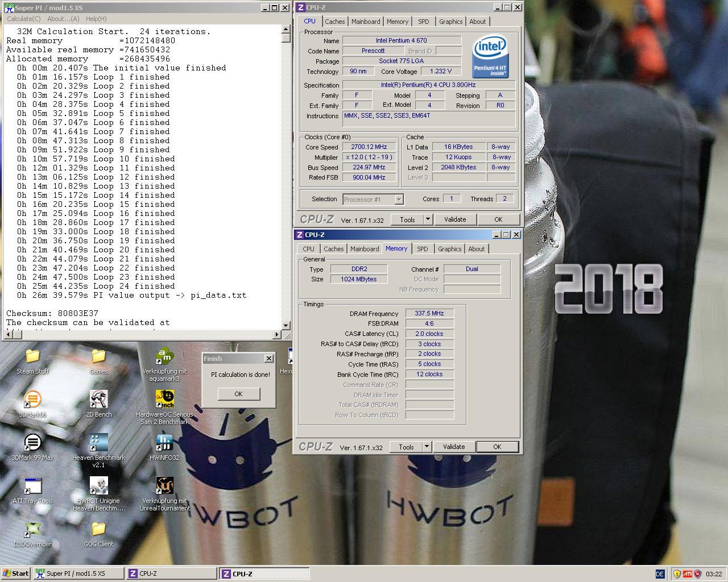Open the About...(A) menu in Super PI

(63, 19)
